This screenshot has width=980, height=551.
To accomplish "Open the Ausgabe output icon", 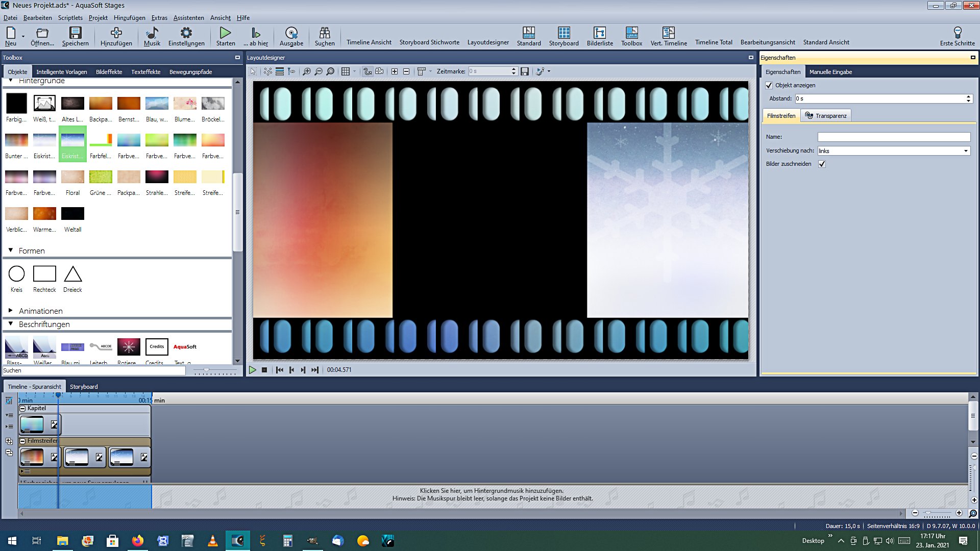I will (x=291, y=34).
